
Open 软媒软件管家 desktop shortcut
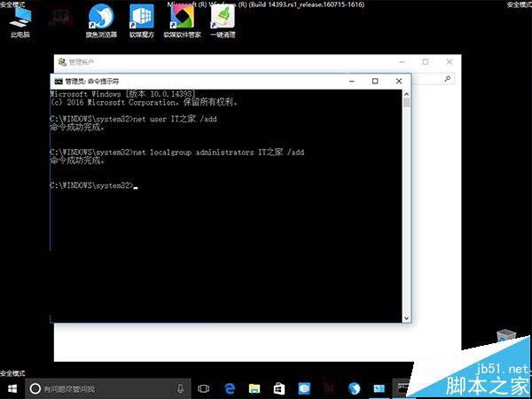pyautogui.click(x=182, y=21)
